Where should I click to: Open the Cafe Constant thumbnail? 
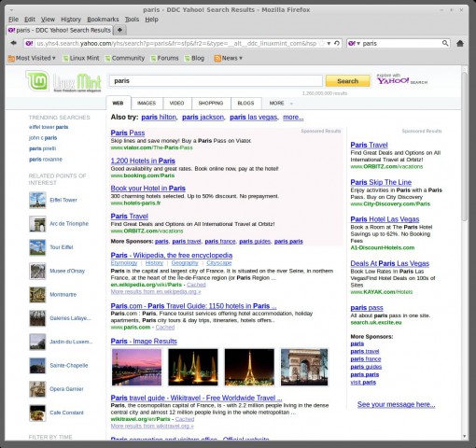click(37, 413)
